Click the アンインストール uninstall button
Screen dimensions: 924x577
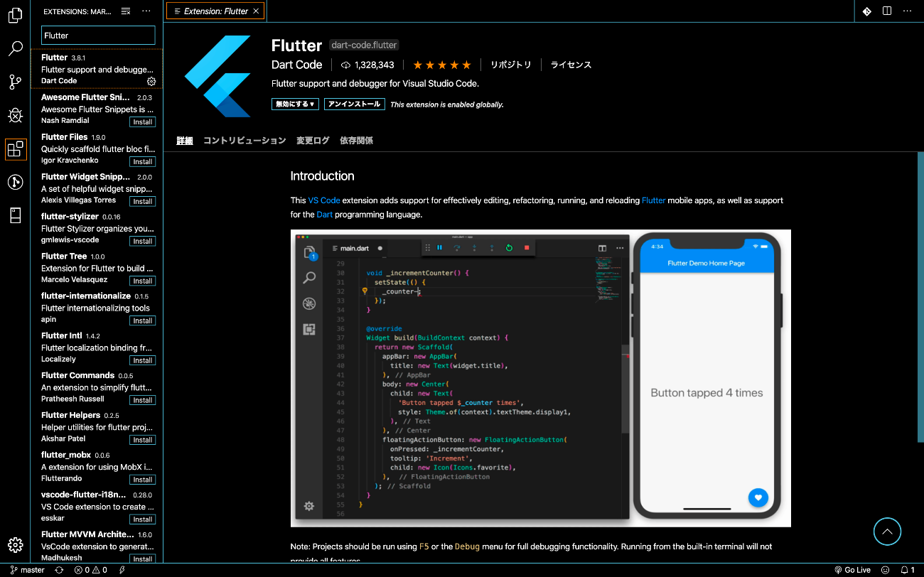click(355, 104)
